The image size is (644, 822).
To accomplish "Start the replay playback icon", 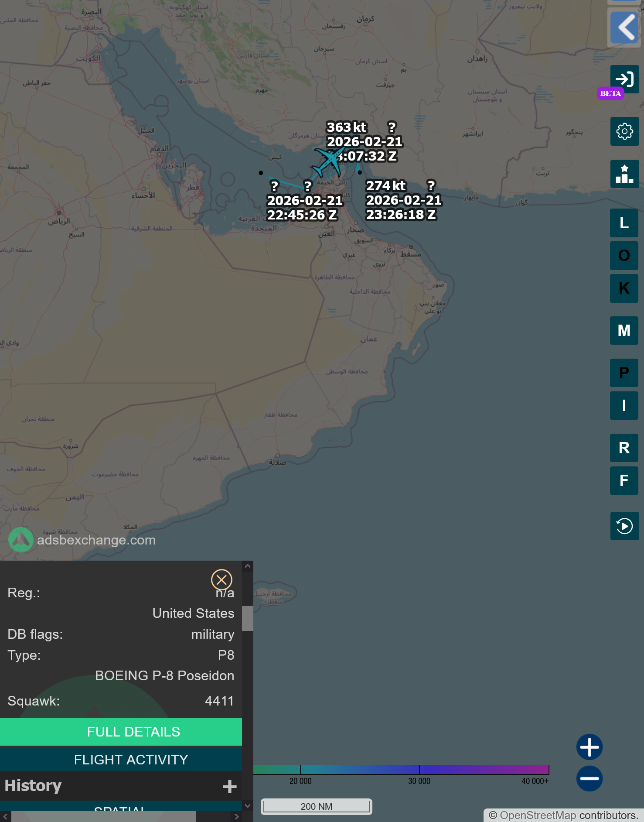I will click(624, 526).
